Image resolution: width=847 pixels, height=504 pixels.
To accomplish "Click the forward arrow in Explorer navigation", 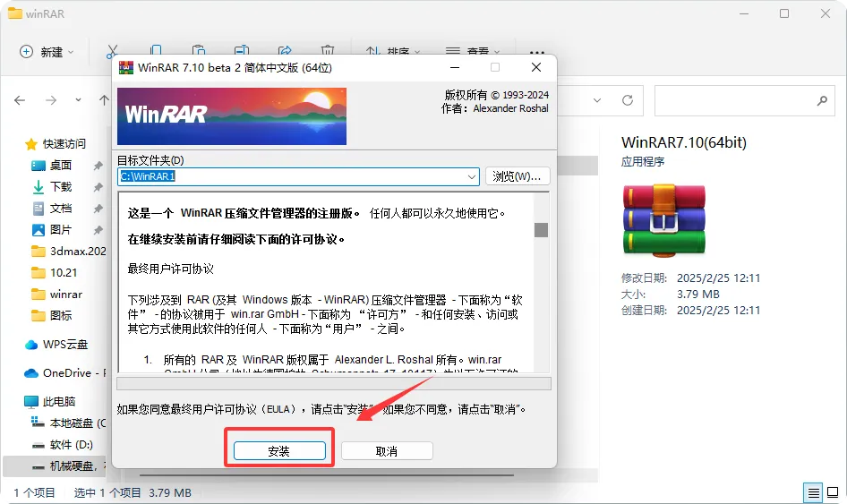I will (x=51, y=100).
